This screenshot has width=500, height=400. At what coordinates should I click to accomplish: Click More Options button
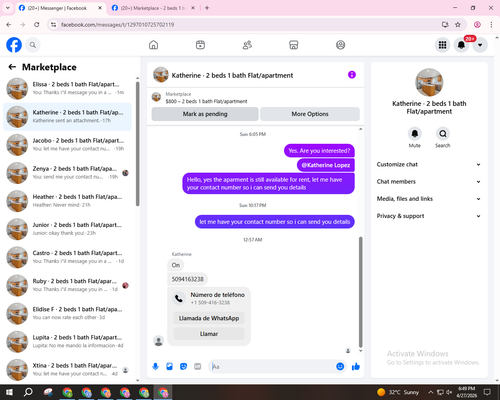tap(310, 114)
